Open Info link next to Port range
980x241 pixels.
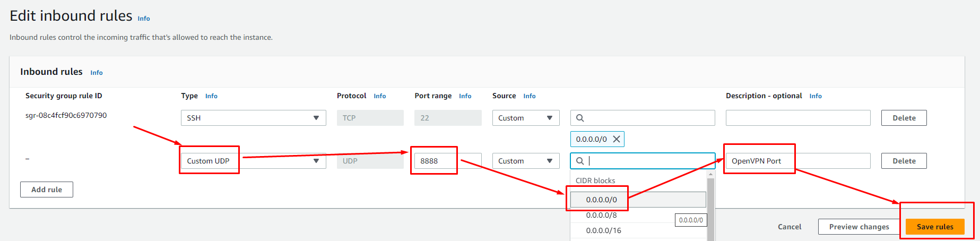tap(465, 96)
